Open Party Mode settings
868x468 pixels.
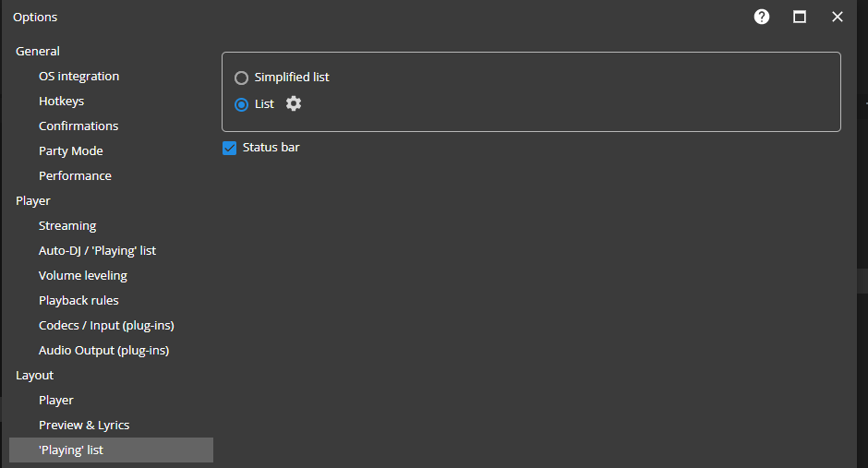tap(71, 151)
